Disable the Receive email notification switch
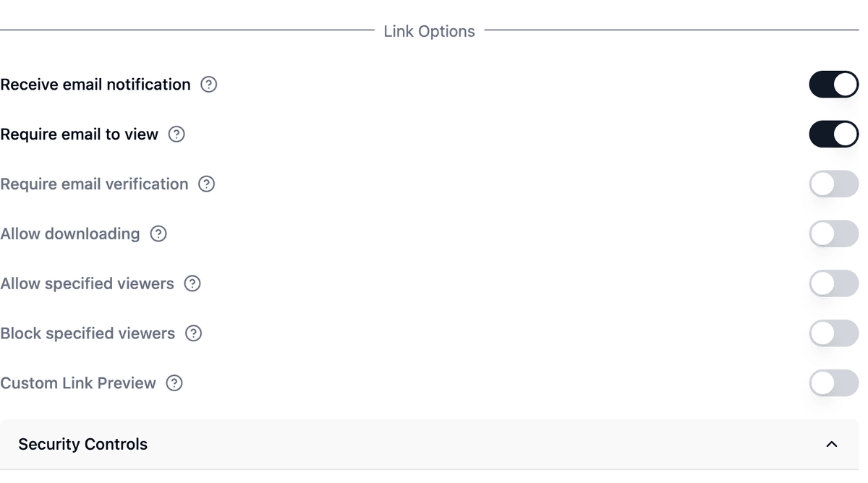The height and width of the screenshot is (483, 868). [833, 85]
